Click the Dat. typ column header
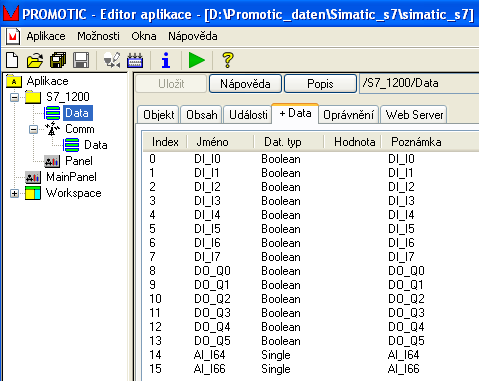The image size is (479, 381). point(289,142)
